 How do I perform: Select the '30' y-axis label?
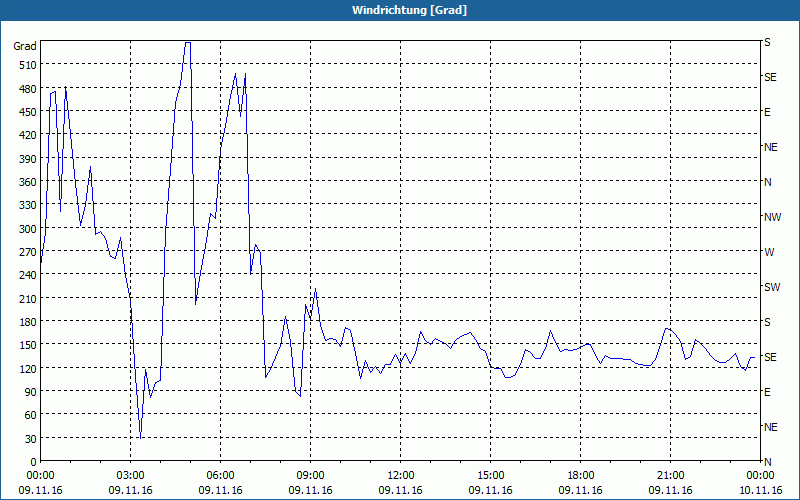[x=31, y=438]
